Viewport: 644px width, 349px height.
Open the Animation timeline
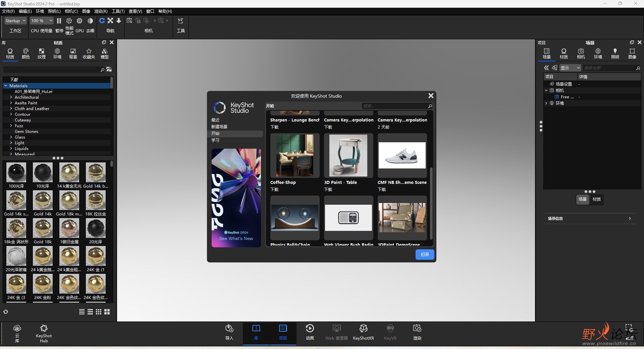pos(310,333)
